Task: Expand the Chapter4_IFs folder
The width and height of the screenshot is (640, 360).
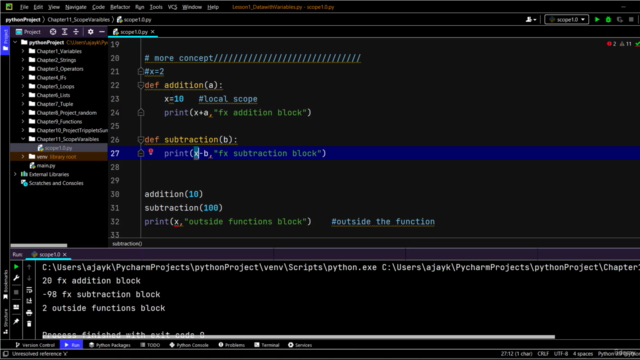Action: pos(23,78)
